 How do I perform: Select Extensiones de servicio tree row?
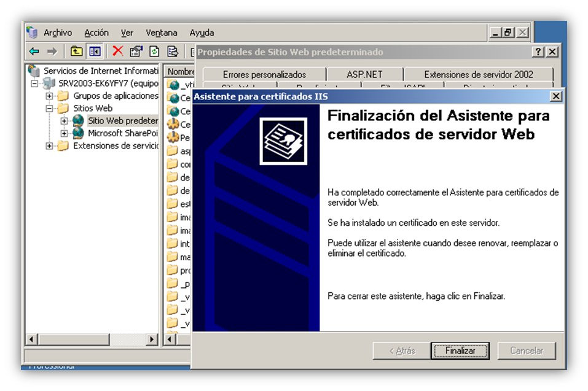116,145
